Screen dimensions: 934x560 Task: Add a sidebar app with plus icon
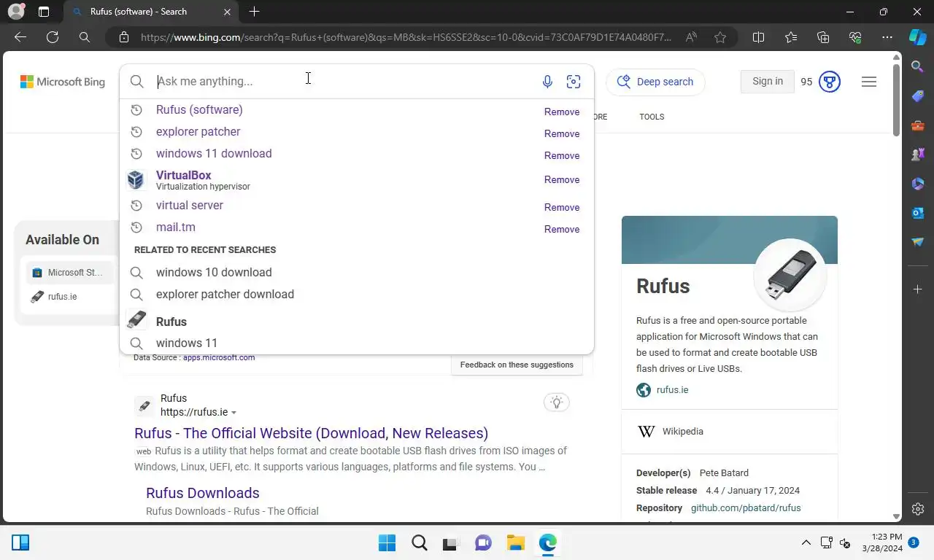pos(918,289)
